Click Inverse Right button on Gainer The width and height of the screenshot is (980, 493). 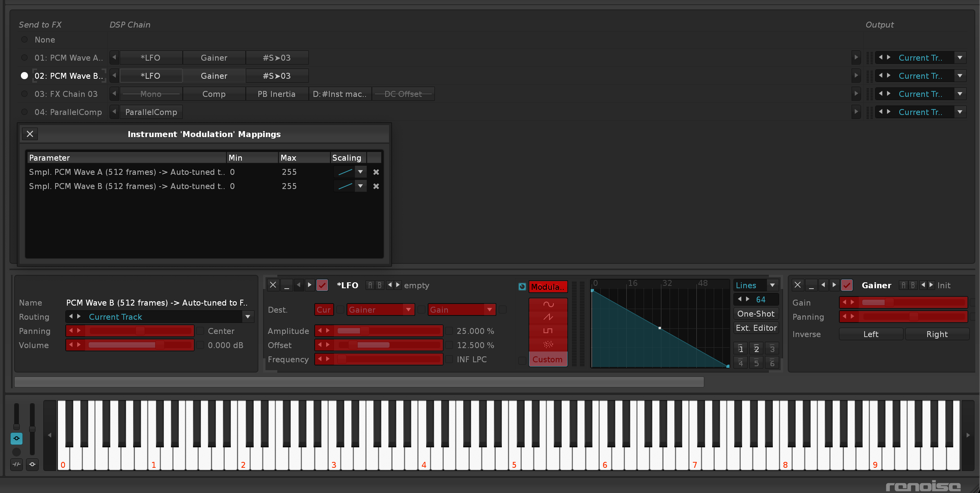937,334
